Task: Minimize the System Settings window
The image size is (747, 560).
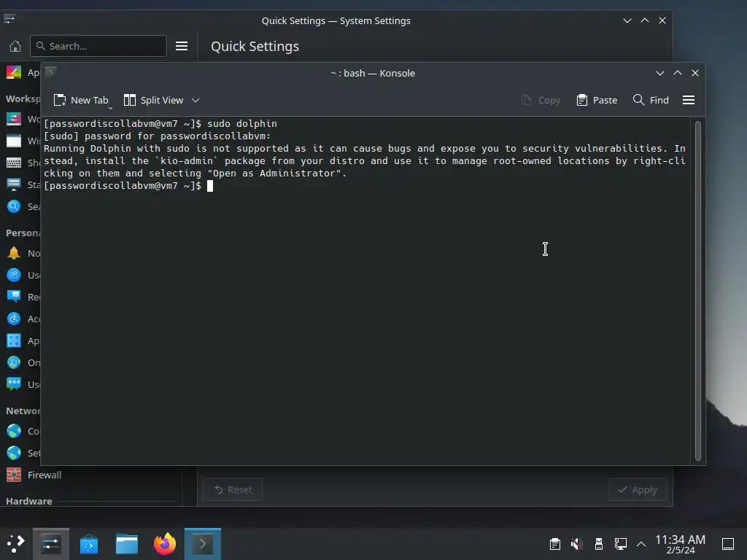Action: tap(627, 20)
